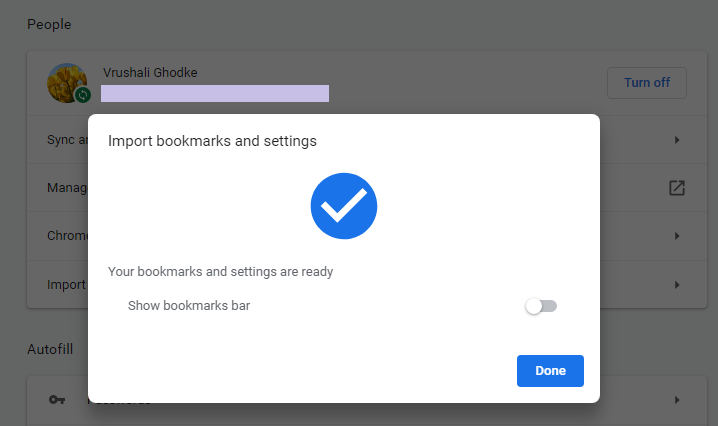Image resolution: width=718 pixels, height=426 pixels.
Task: Select the Import row label
Action: tap(66, 285)
